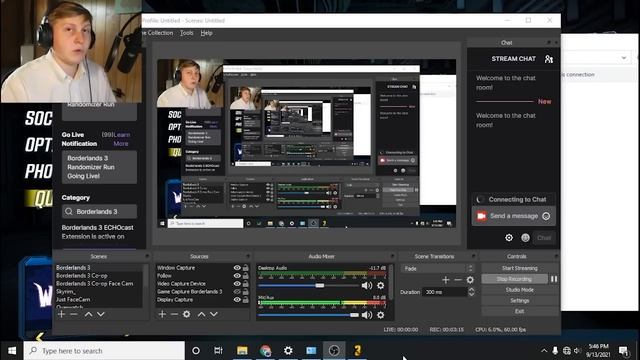640x360 pixels.
Task: Open the Scene Collection menu
Action: [x=158, y=33]
